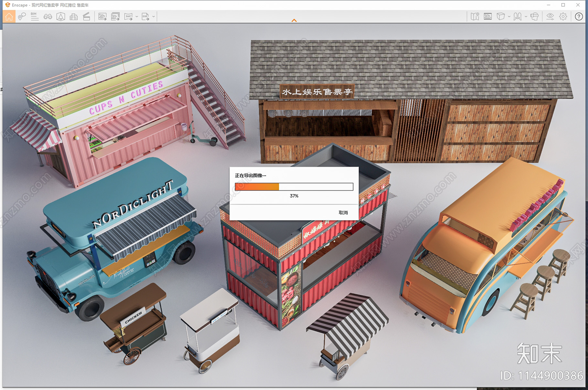
Task: Close the Enscape window
Action: click(578, 5)
